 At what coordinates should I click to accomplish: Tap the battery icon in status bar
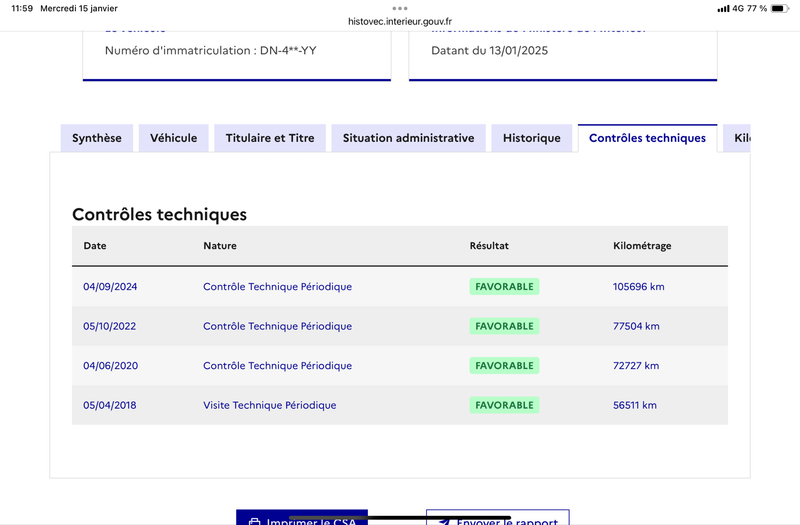780,8
